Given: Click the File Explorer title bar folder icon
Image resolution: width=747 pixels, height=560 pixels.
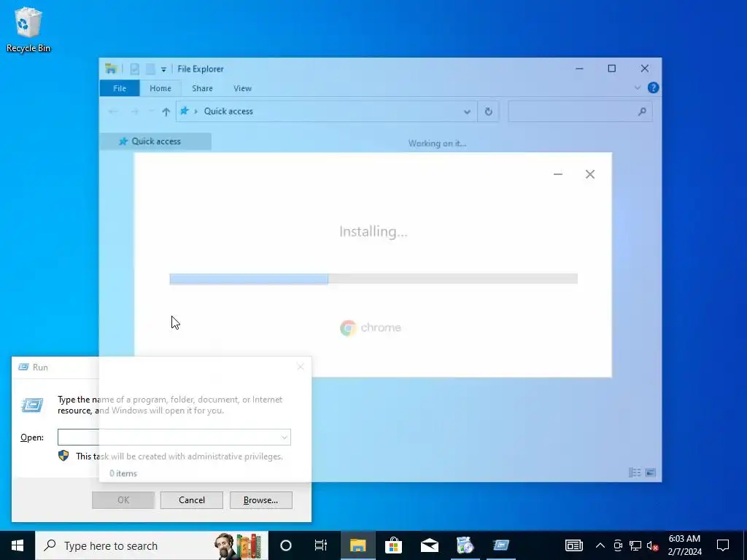Looking at the screenshot, I should click(111, 69).
